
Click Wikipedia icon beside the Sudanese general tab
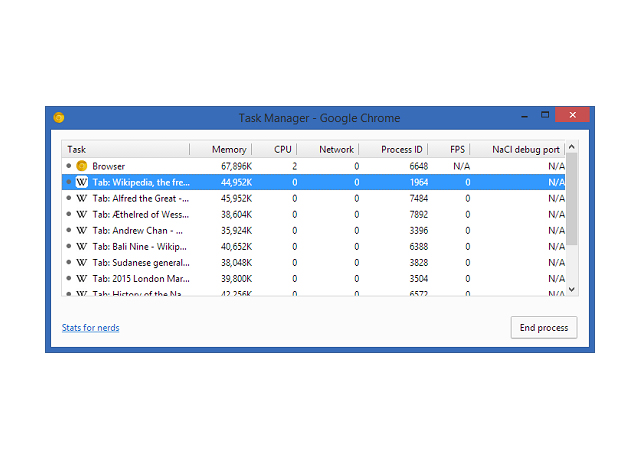[x=82, y=262]
